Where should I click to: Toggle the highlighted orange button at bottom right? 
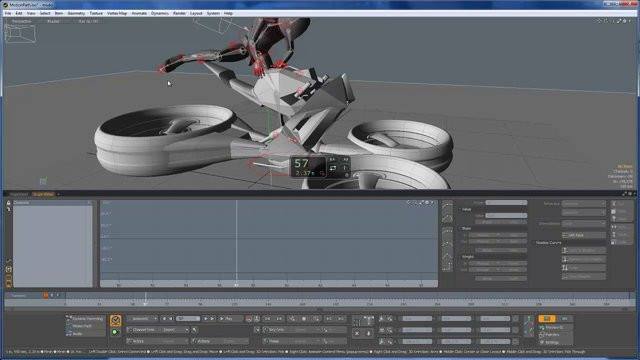pyautogui.click(x=547, y=318)
